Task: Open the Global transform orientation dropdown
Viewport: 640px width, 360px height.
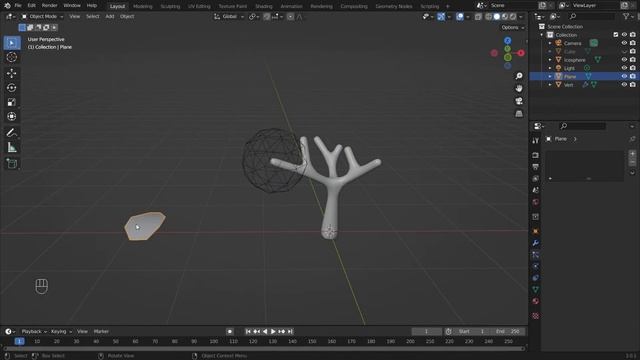Action: [x=229, y=17]
